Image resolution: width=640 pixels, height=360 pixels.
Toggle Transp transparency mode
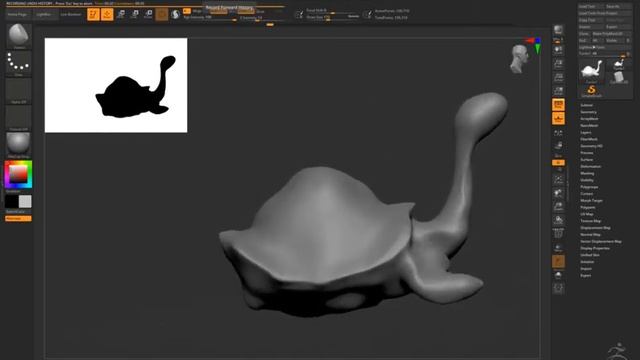click(x=558, y=248)
